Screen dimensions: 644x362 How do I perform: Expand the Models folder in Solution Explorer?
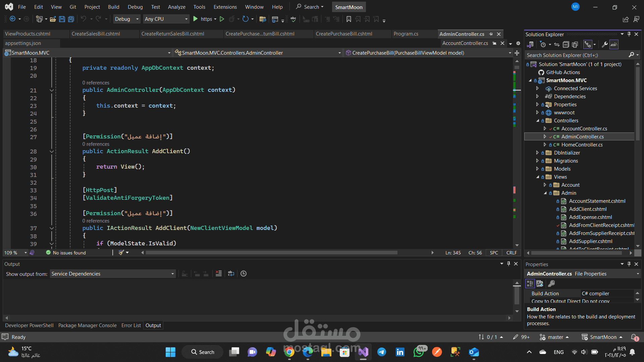[x=537, y=169]
